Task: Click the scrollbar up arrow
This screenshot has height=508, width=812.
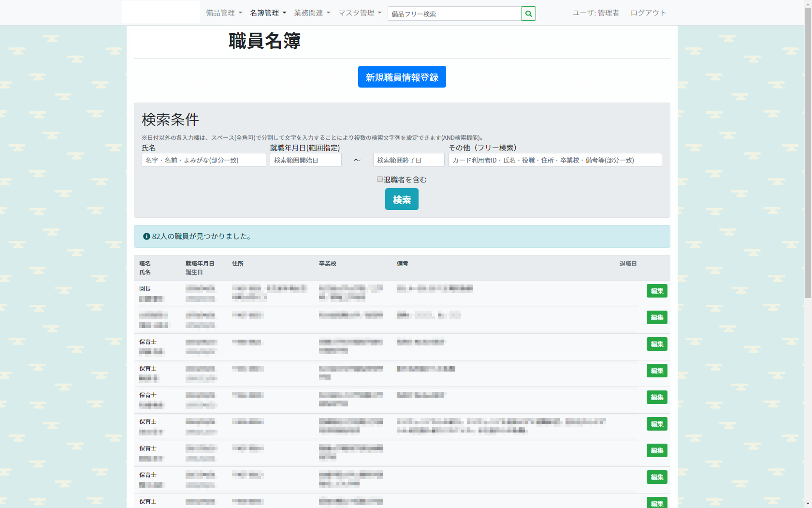Action: (808, 4)
